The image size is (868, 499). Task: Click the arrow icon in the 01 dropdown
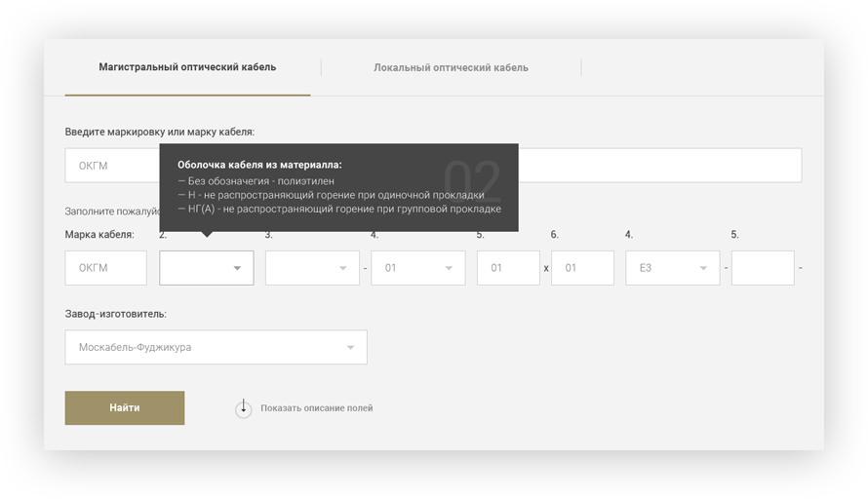point(449,268)
